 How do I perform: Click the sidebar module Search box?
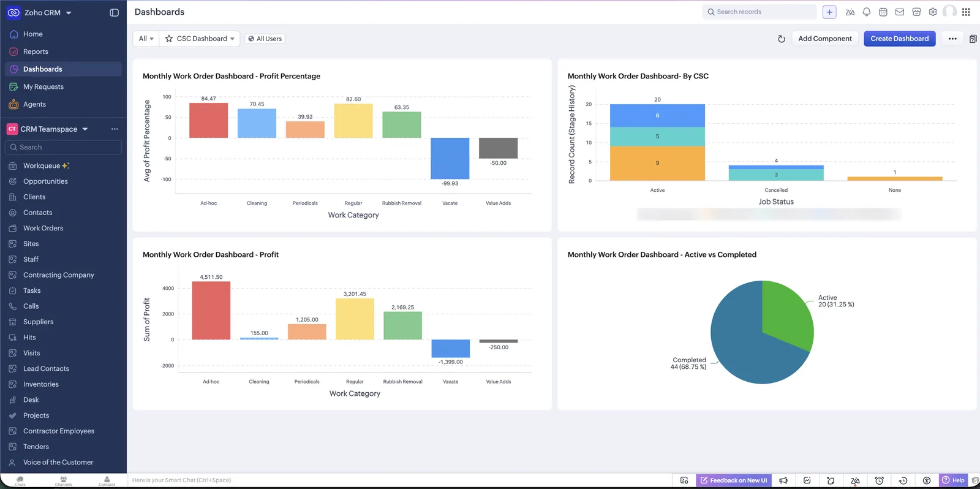coord(63,147)
